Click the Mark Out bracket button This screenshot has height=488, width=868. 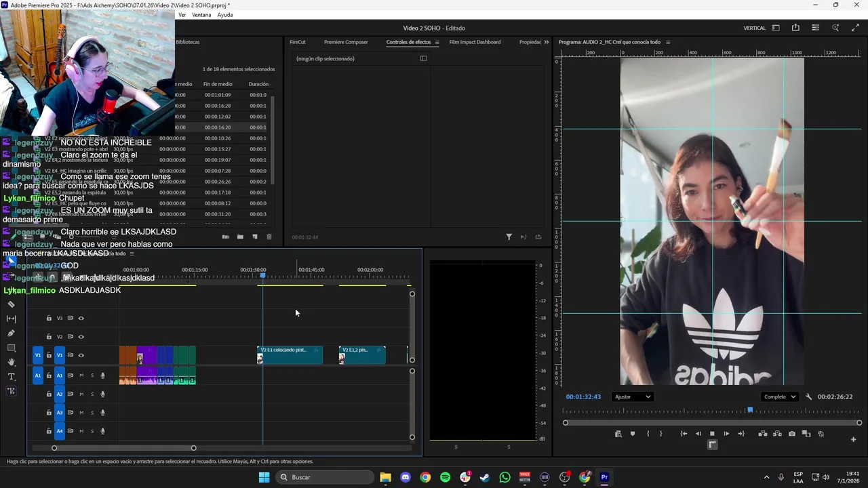(x=661, y=434)
